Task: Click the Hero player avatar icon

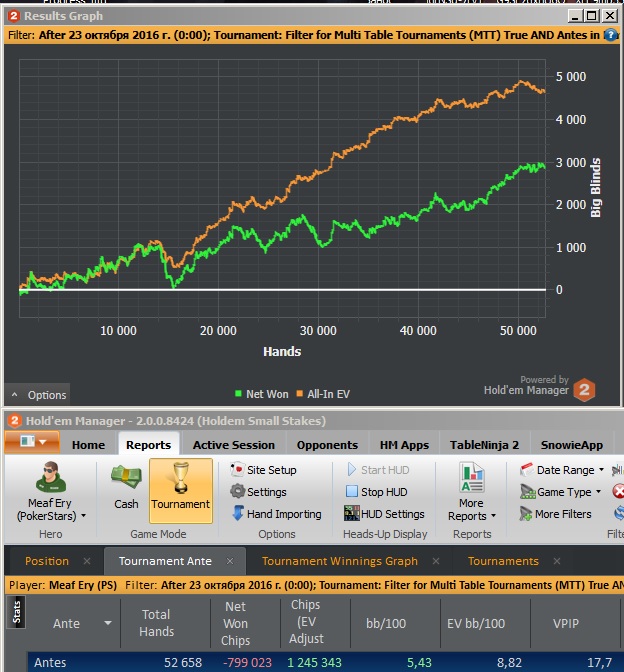Action: point(51,477)
